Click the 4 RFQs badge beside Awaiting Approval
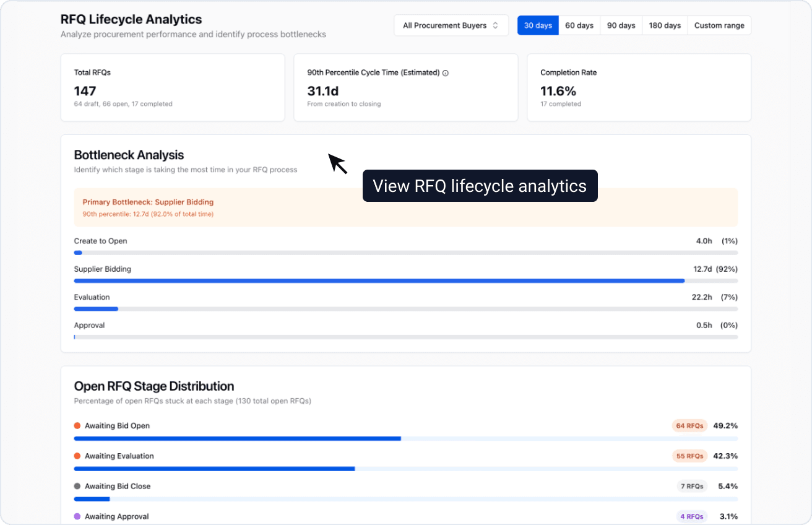 click(691, 516)
